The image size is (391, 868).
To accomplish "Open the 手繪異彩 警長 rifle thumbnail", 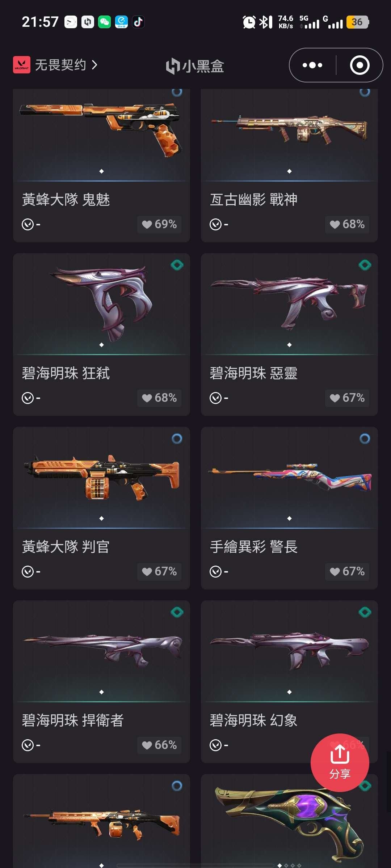I will click(289, 477).
